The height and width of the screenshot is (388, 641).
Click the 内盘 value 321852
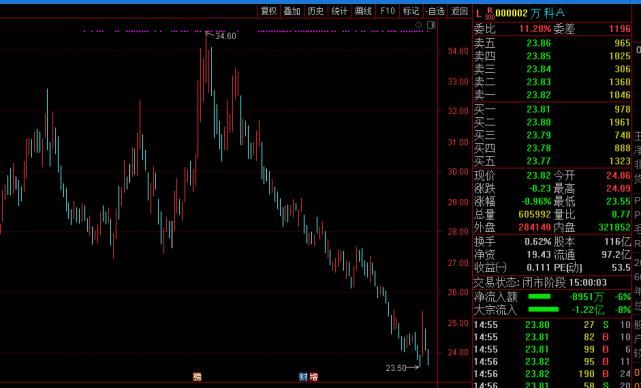pyautogui.click(x=614, y=227)
